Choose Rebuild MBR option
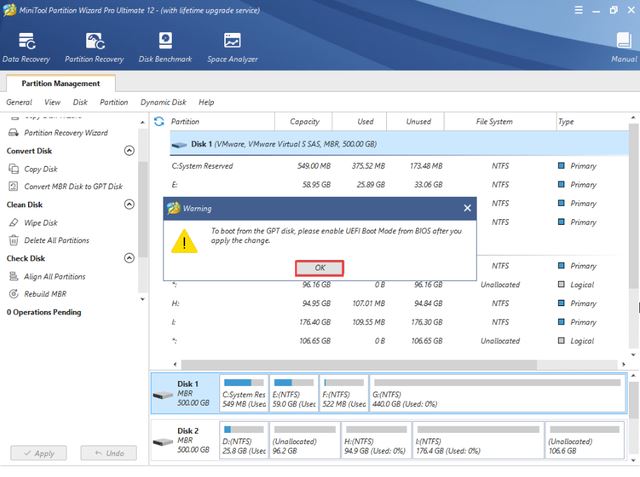 coord(46,294)
